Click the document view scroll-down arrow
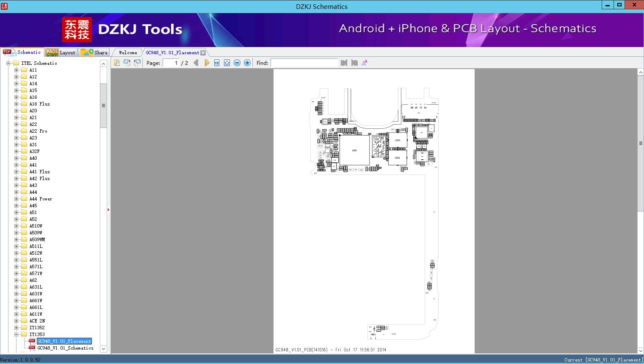644x364 pixels. (641, 350)
